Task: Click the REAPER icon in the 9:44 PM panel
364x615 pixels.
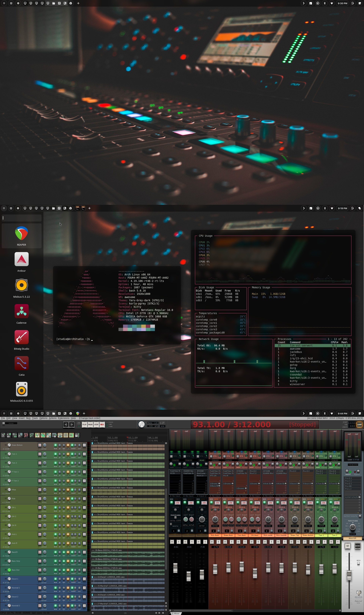Action: (x=78, y=413)
